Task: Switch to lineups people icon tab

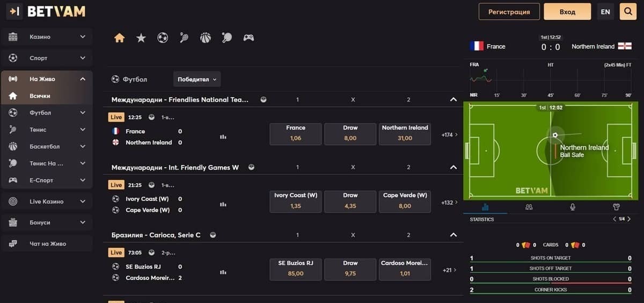Action: pos(529,207)
